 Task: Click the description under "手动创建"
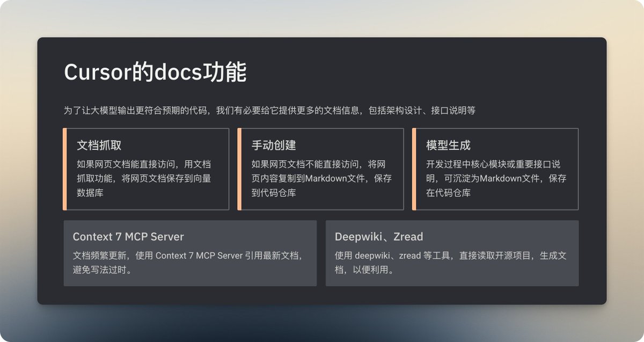click(x=321, y=178)
